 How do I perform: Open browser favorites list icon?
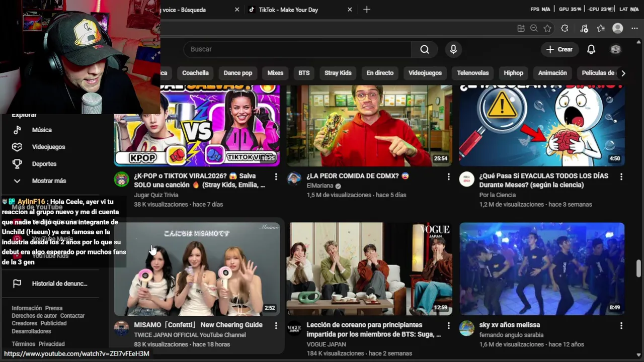click(601, 29)
